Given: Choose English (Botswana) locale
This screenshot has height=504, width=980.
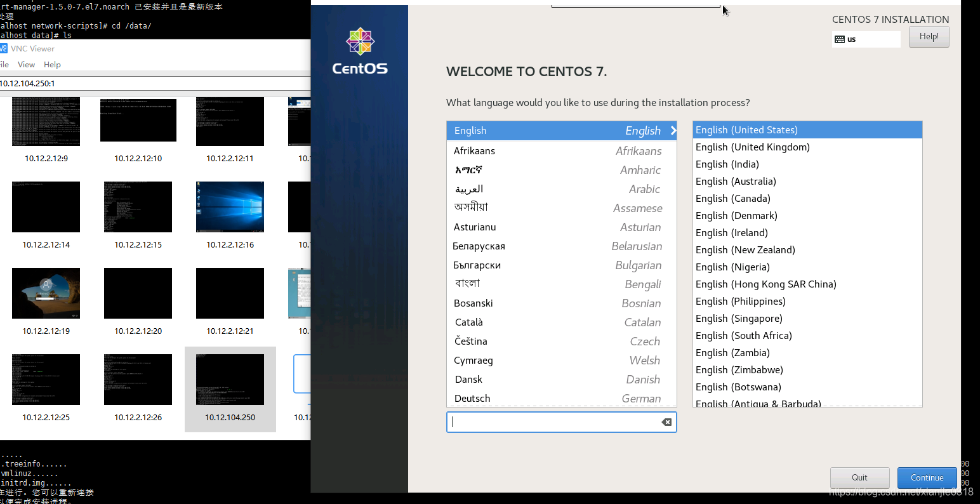Looking at the screenshot, I should pos(807,387).
